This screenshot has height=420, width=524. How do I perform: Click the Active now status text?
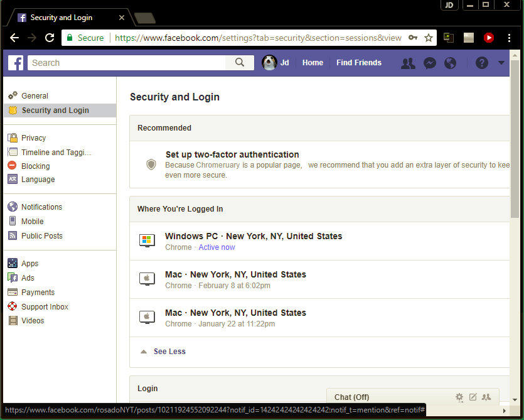[217, 247]
